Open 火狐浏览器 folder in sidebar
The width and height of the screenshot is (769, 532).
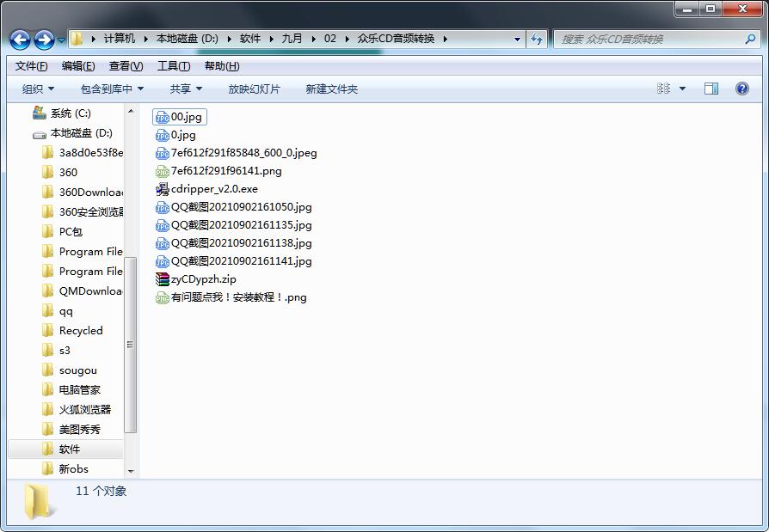point(77,409)
